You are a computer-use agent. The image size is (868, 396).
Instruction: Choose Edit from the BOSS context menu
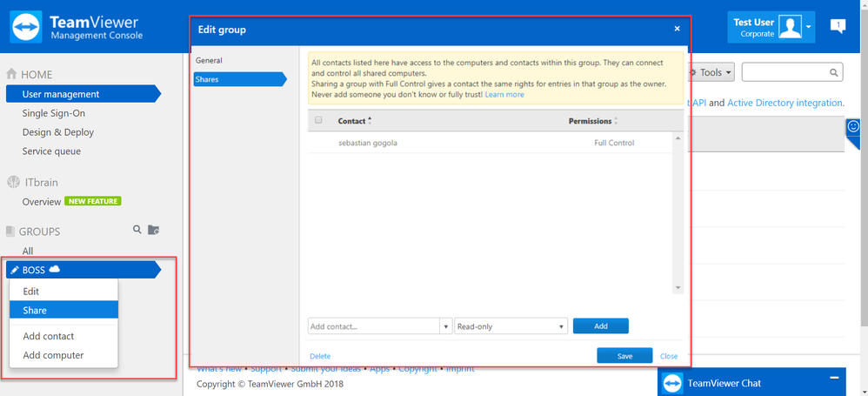pos(63,292)
